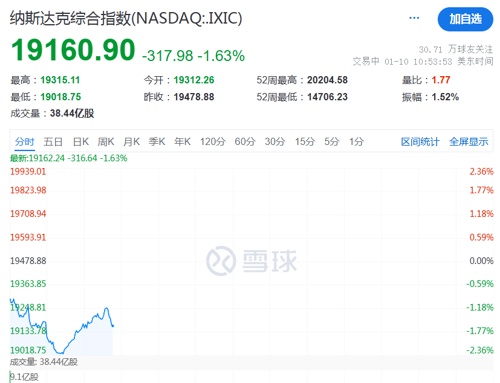Open the three-dot more options menu
The height and width of the screenshot is (383, 500).
click(x=414, y=18)
